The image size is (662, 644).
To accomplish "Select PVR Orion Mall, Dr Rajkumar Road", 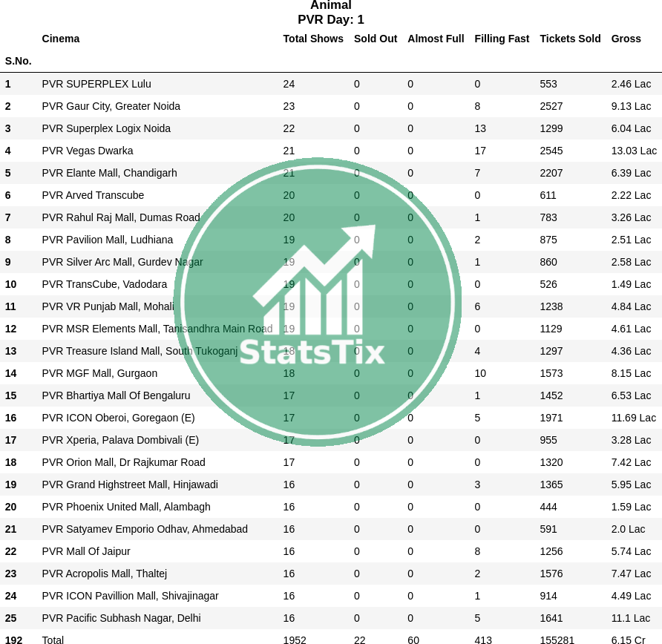I will (123, 462).
